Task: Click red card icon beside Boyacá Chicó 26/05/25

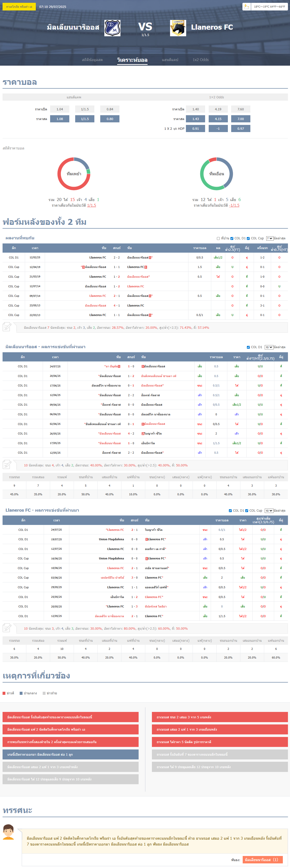Action: [143, 434]
